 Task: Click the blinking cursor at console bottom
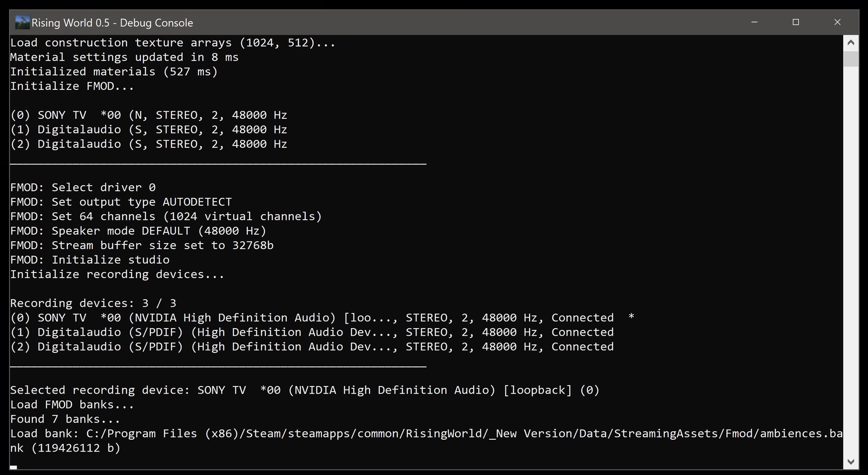14,467
